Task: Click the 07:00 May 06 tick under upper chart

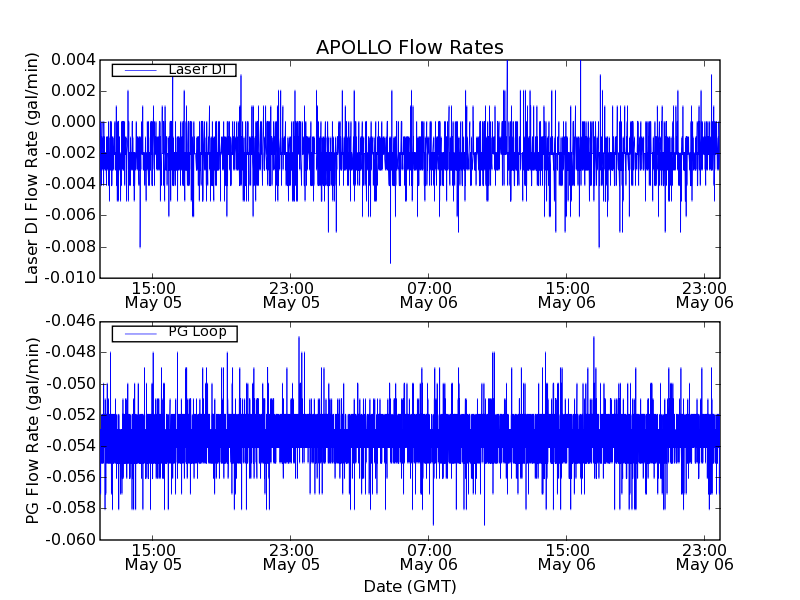Action: pyautogui.click(x=428, y=294)
